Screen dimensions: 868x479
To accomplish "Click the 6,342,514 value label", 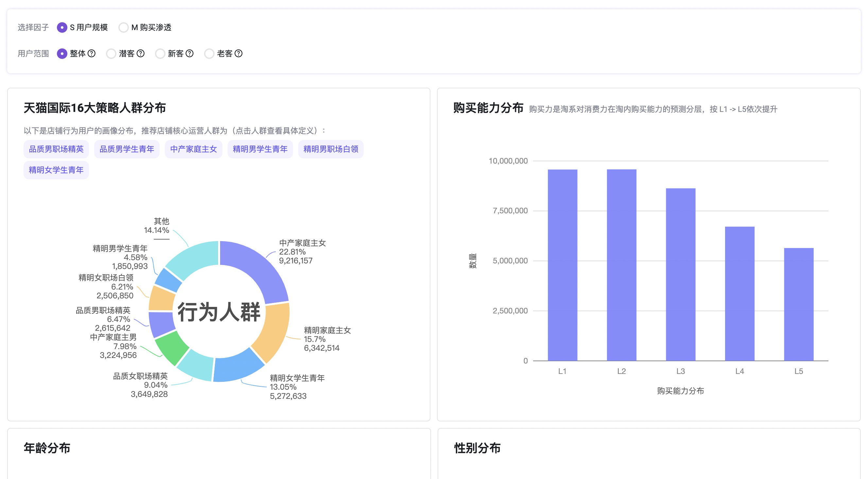I will pos(321,348).
